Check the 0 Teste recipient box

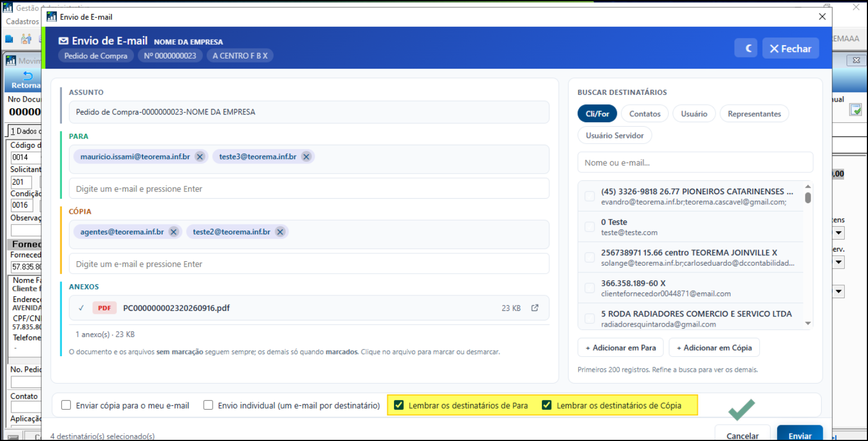(x=589, y=227)
